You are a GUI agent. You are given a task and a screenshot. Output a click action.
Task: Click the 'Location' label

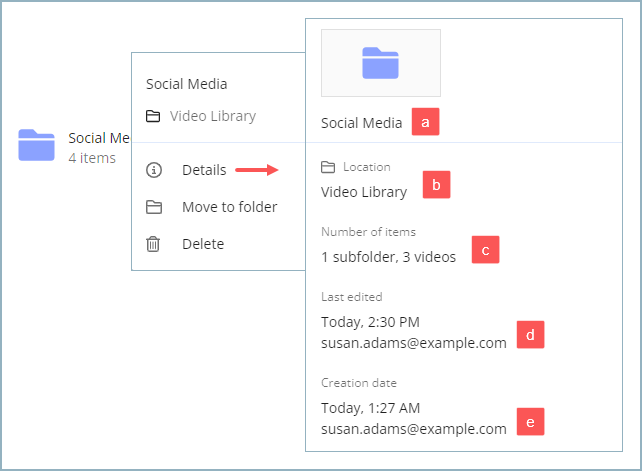(367, 167)
